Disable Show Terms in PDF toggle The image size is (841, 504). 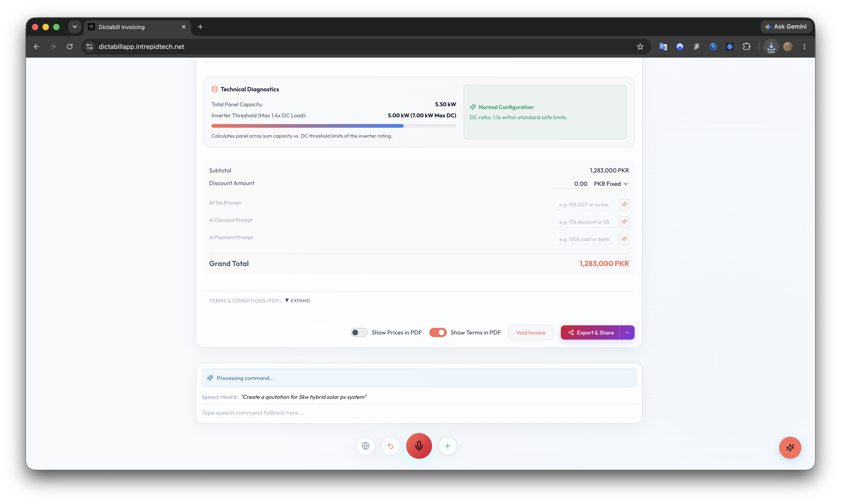point(438,332)
